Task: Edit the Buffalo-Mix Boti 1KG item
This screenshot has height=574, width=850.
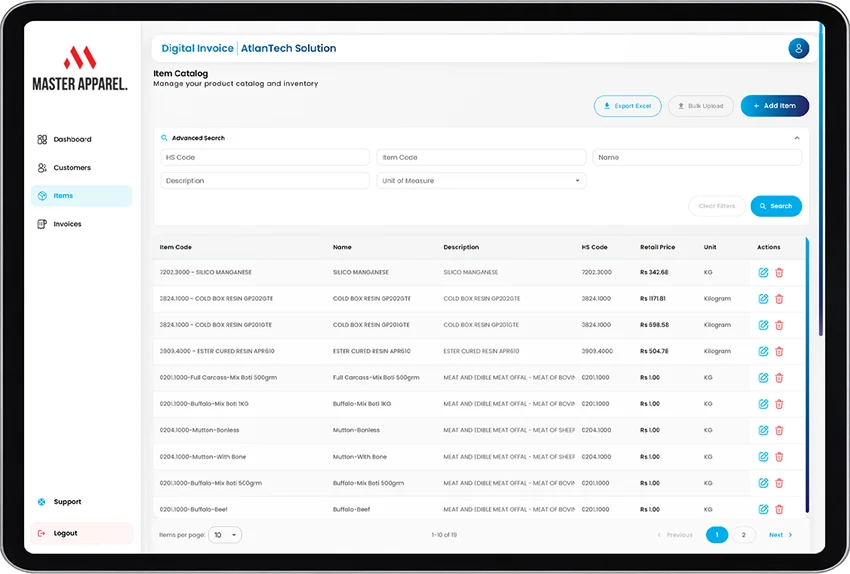Action: click(x=763, y=404)
